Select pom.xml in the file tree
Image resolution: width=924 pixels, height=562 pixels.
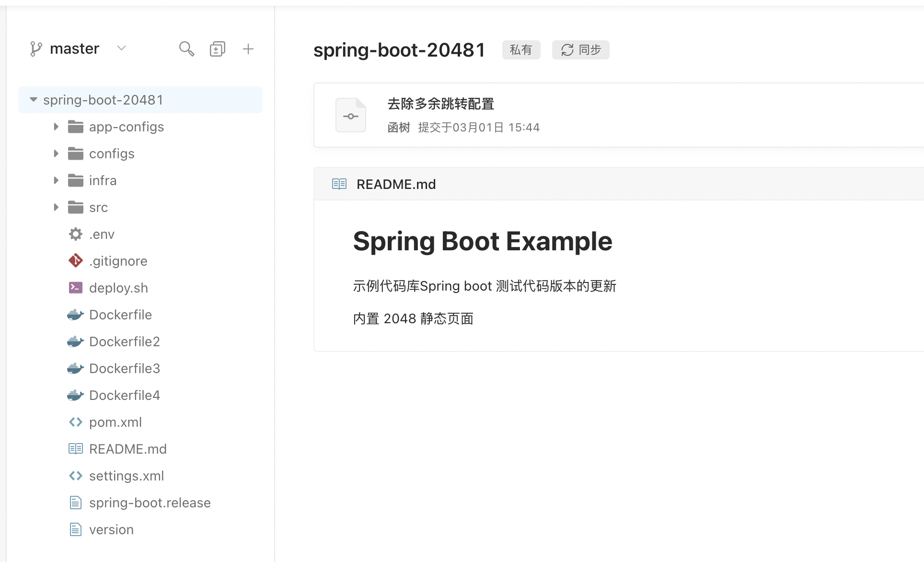click(x=115, y=422)
